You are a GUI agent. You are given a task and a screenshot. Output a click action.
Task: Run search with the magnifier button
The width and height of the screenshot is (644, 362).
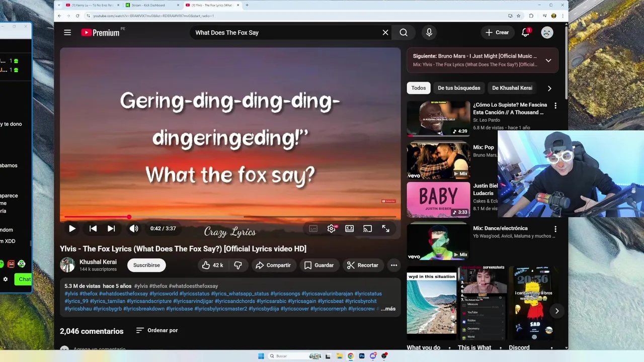404,33
